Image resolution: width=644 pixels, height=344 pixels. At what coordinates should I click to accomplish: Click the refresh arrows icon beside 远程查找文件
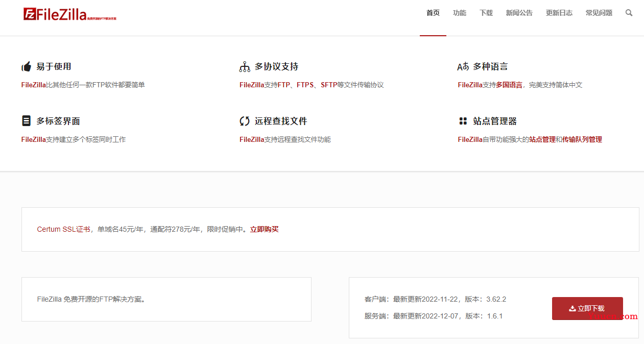[245, 121]
